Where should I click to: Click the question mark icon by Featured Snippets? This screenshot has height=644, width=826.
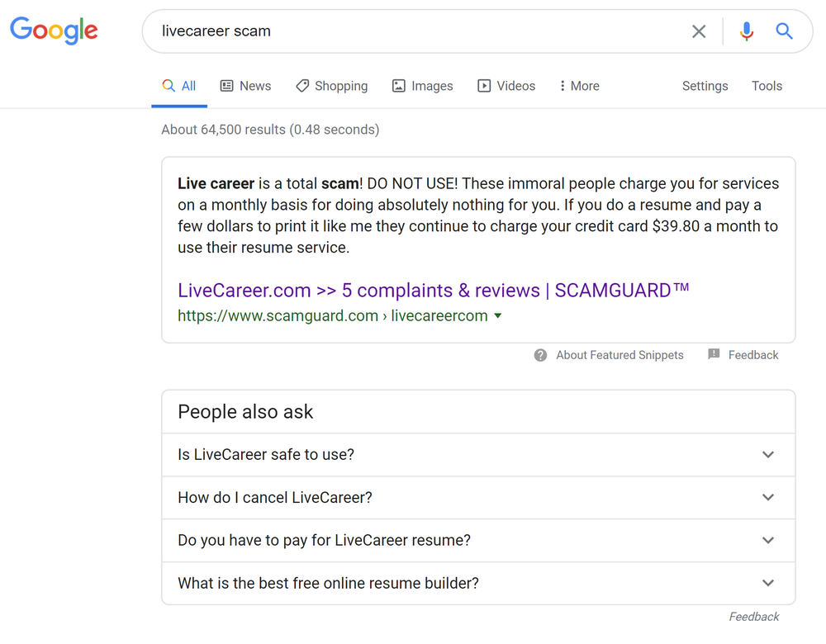click(540, 355)
